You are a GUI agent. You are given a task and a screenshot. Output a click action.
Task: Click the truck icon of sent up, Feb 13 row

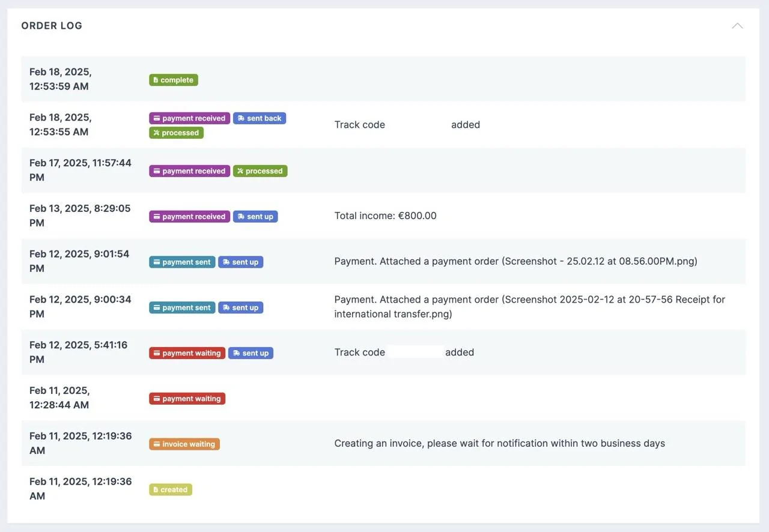[x=241, y=217]
